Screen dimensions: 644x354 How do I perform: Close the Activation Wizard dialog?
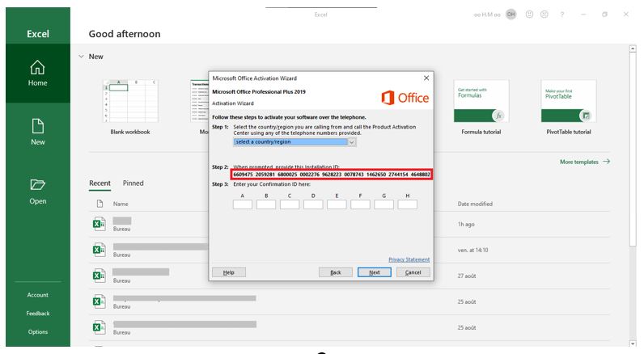tap(426, 78)
